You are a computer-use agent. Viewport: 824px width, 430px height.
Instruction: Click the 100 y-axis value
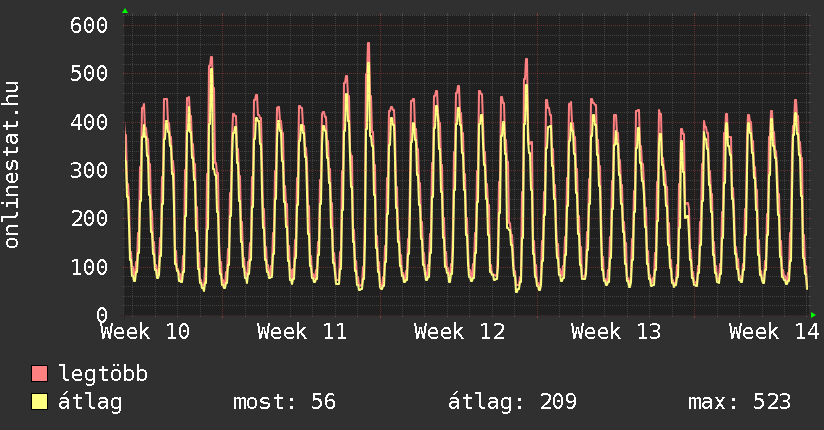point(88,267)
